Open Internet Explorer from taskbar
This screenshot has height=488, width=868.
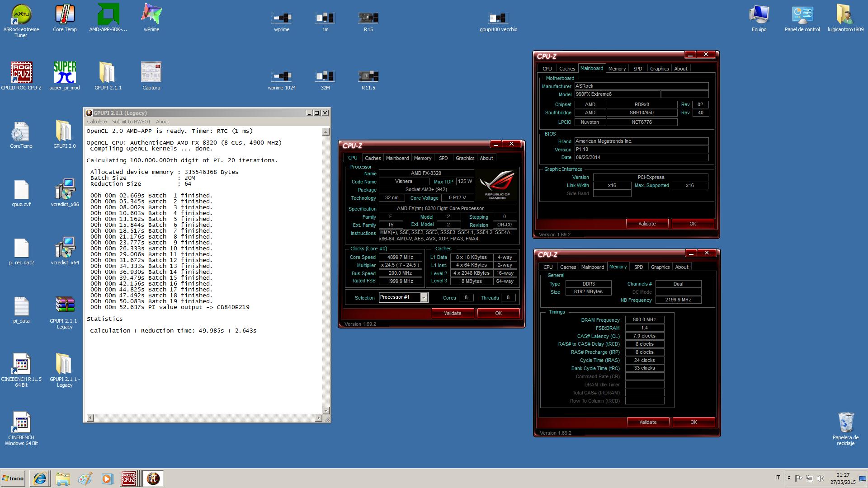click(40, 479)
